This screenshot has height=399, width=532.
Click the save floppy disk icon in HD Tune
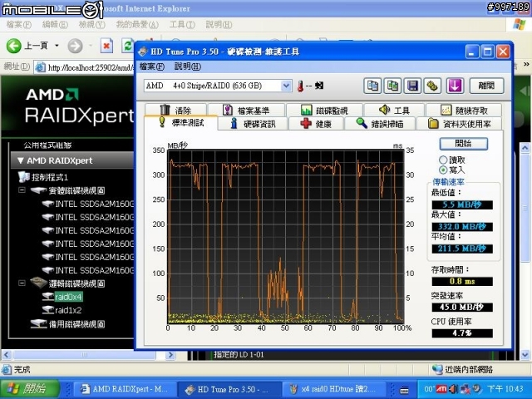[x=412, y=86]
